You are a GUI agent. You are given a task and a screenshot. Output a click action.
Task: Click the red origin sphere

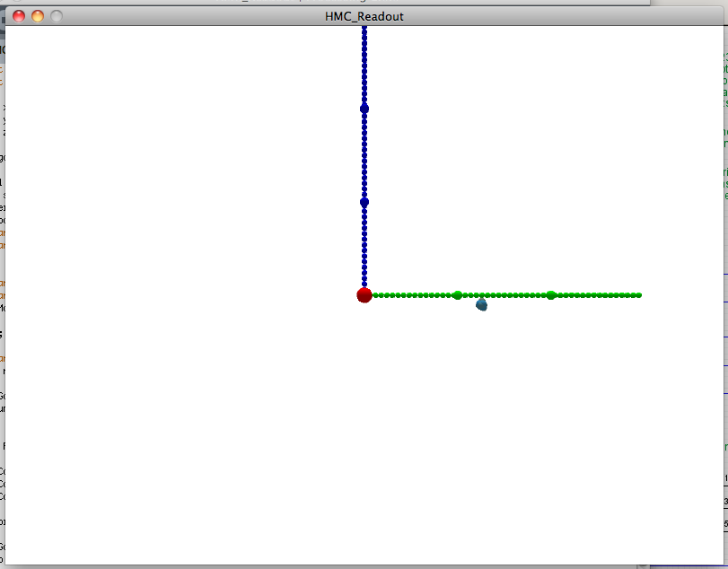pos(364,295)
